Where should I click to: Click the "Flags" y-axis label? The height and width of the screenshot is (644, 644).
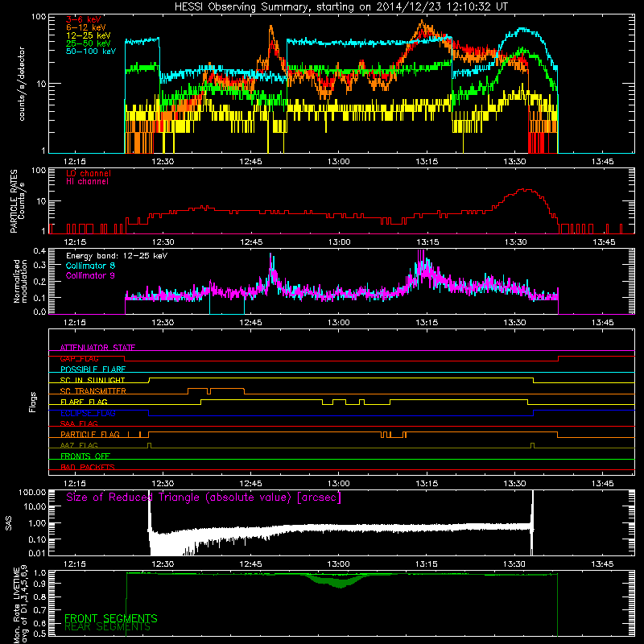point(32,402)
